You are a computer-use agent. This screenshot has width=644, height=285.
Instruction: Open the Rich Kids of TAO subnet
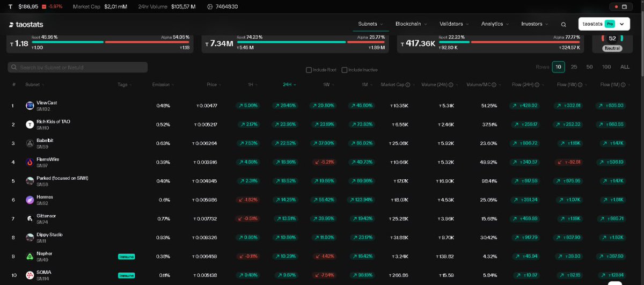click(x=53, y=121)
